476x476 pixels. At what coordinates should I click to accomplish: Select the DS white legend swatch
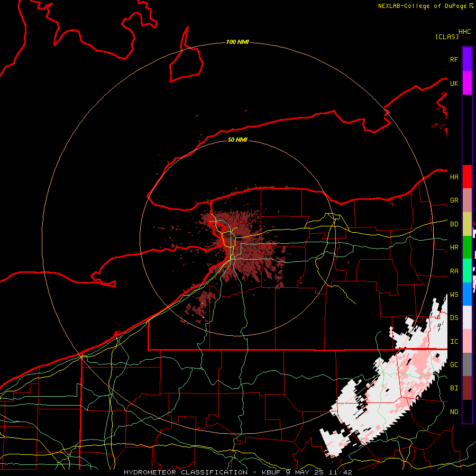coord(467,317)
